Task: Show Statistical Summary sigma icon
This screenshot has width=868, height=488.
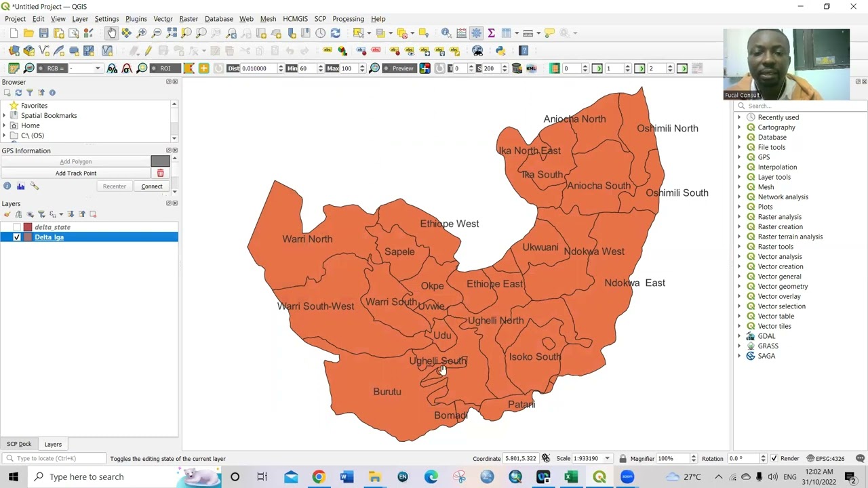Action: coord(491,33)
